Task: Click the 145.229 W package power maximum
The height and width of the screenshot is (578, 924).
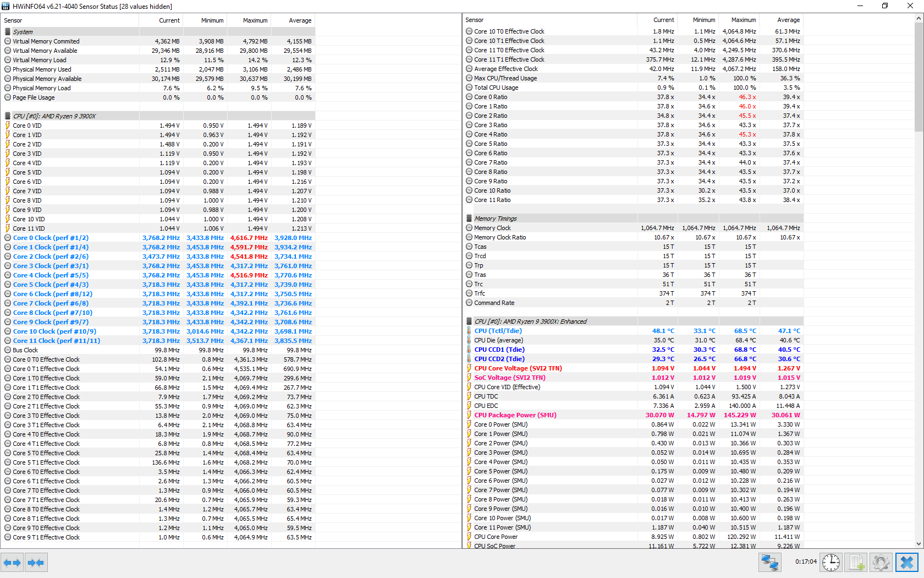Action: 740,415
